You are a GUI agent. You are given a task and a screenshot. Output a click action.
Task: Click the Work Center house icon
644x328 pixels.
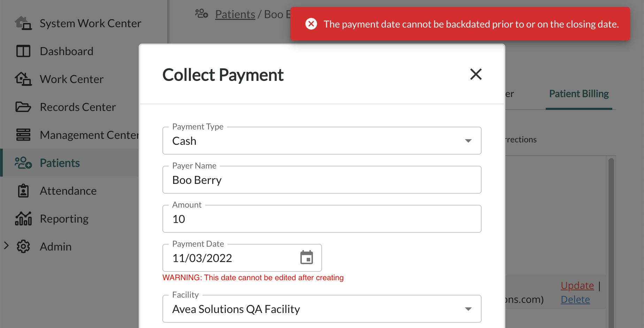[23, 79]
